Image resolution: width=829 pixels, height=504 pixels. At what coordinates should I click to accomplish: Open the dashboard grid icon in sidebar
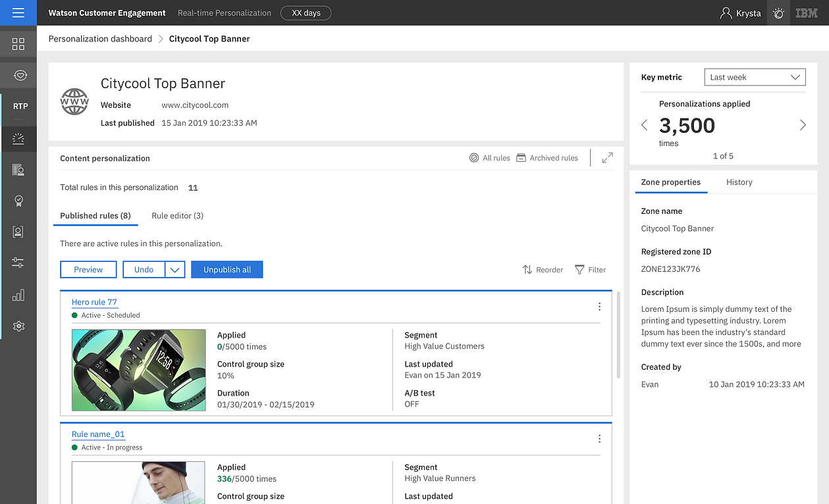pos(18,44)
